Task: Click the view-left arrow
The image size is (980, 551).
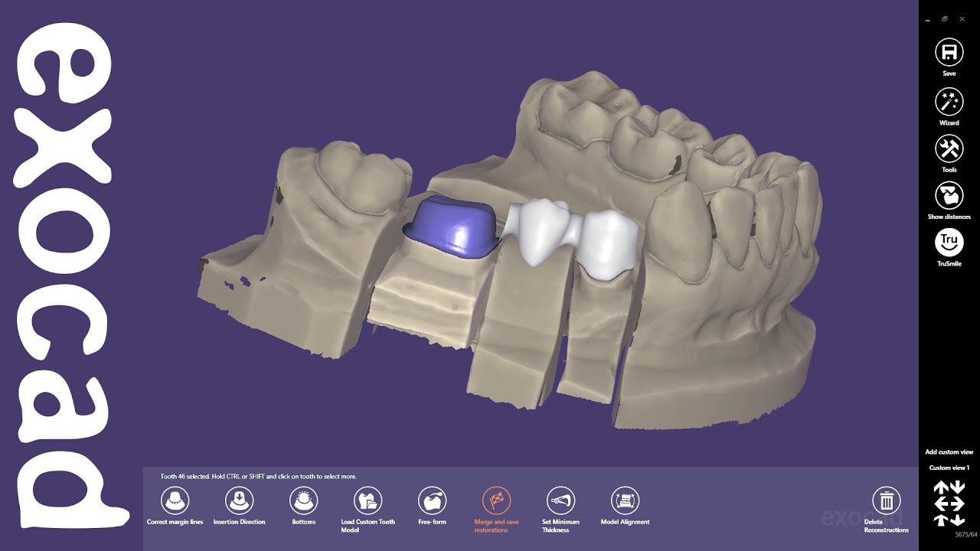Action: (x=940, y=504)
